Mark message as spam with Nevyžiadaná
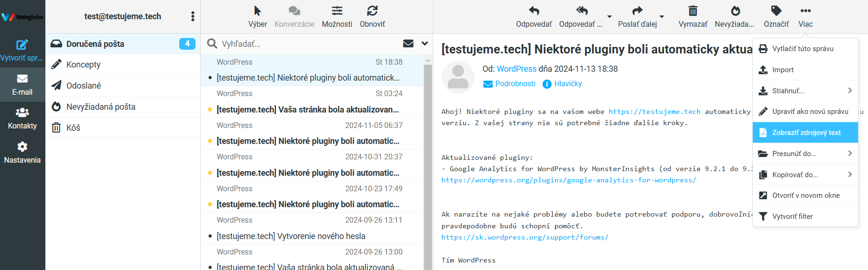 point(735,17)
